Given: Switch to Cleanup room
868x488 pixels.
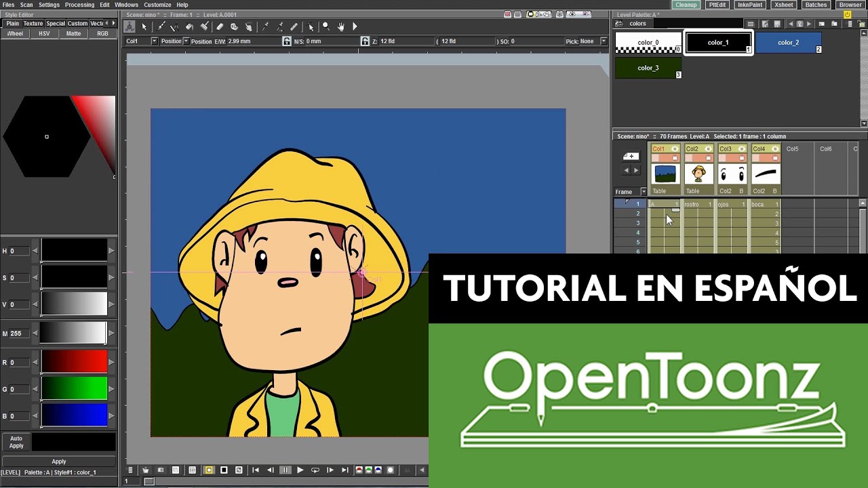Looking at the screenshot, I should tap(686, 5).
